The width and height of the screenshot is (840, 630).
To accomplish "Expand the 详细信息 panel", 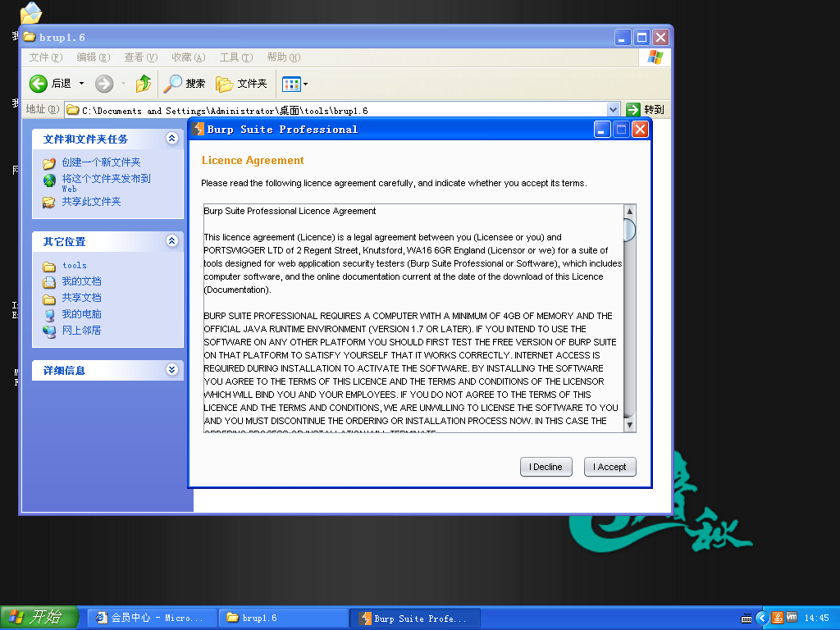I will coord(172,370).
